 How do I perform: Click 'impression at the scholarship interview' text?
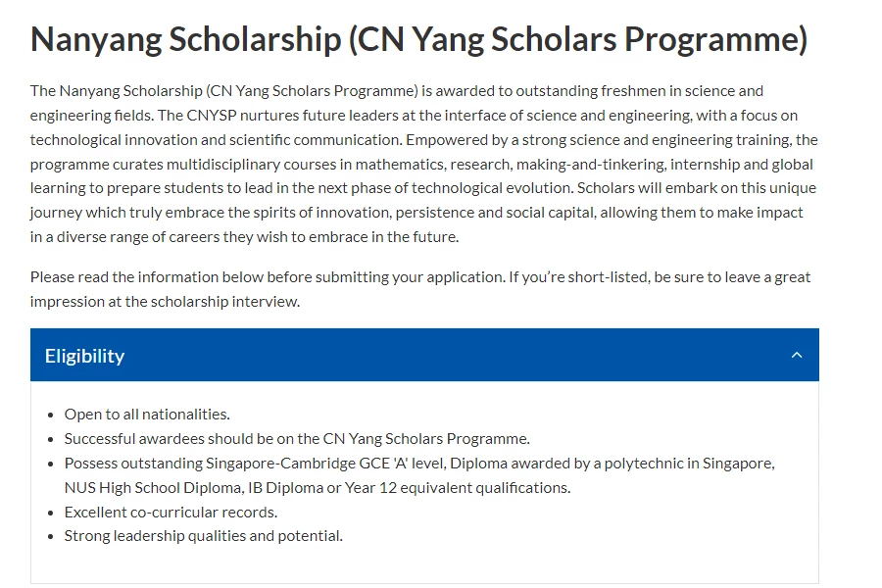click(165, 302)
